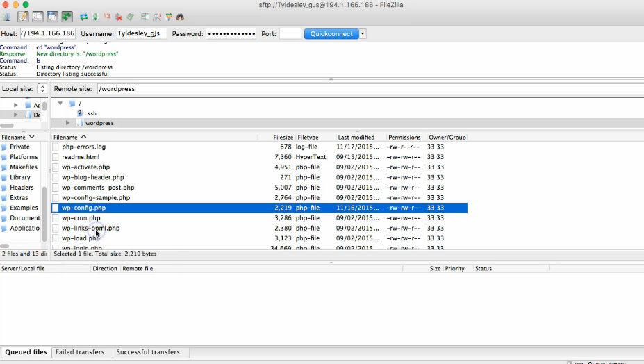Click the wp-comments-post.php file icon
Screen dimensions: 644x364
point(56,188)
